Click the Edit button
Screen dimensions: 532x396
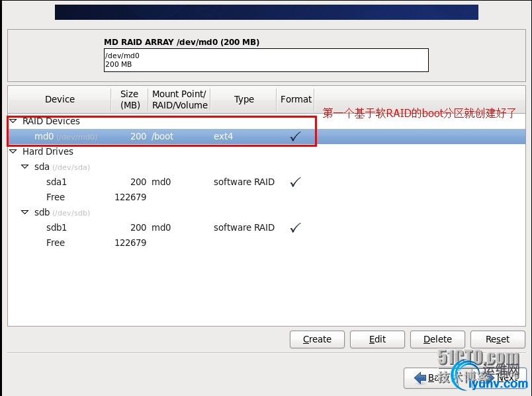click(377, 339)
